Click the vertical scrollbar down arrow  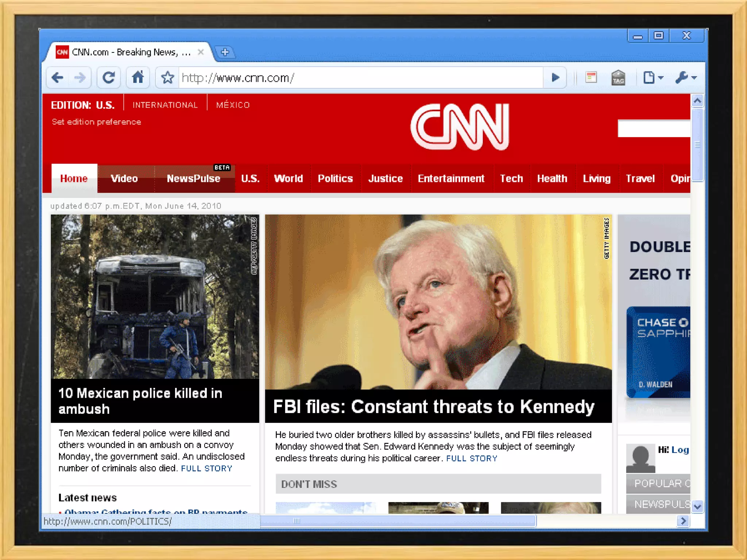point(697,506)
